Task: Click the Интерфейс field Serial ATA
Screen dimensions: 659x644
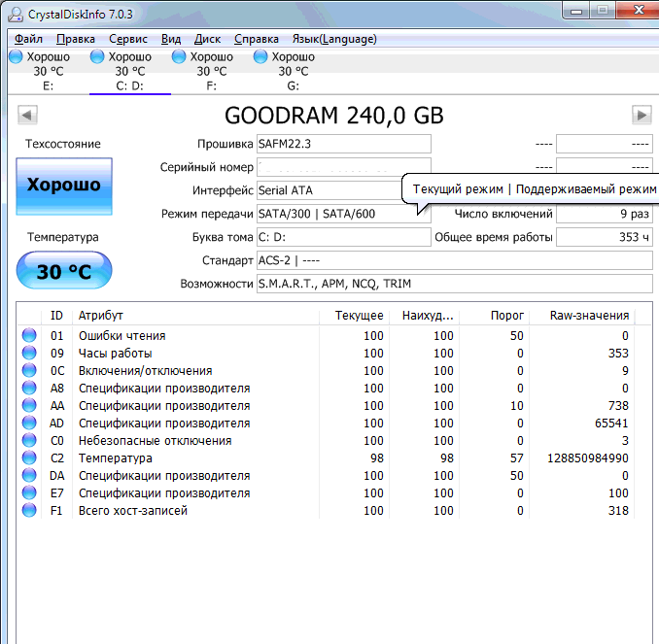Action: [329, 190]
